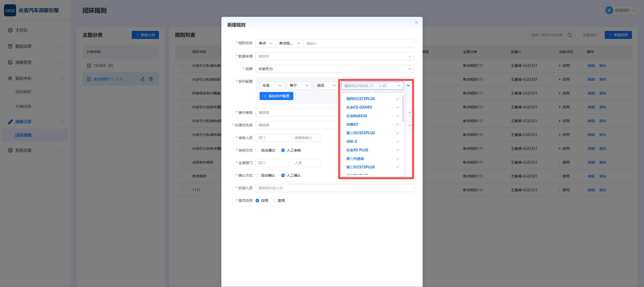This screenshot has width=644, height=287.
Task: Click the search magnifier icon in rule search
Action: (570, 35)
